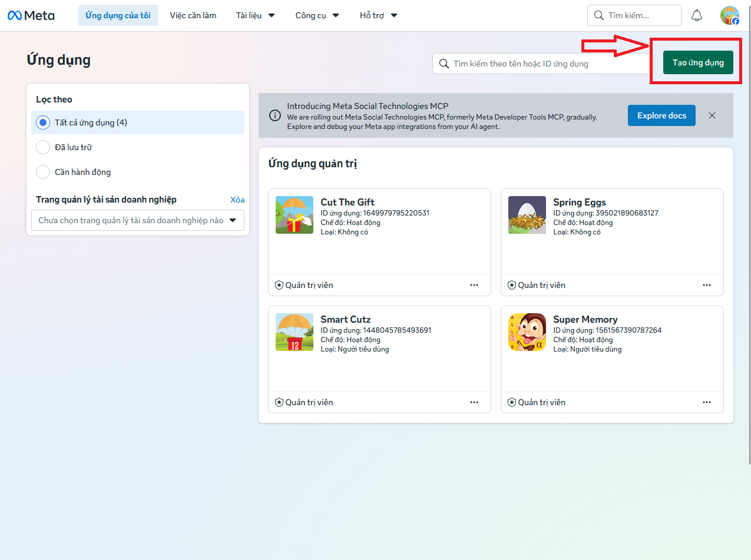Click the admin shield icon under Cut The Gift
The height and width of the screenshot is (560, 751).
(279, 285)
